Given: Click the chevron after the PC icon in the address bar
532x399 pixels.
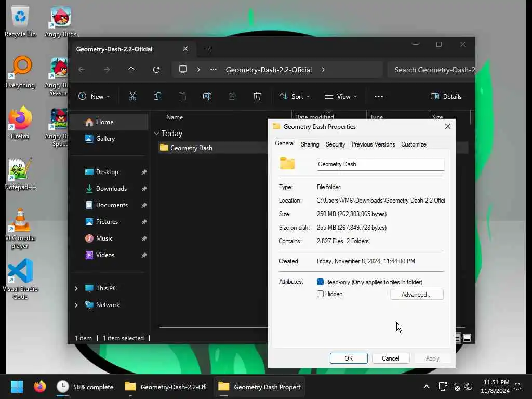Looking at the screenshot, I should 198,70.
